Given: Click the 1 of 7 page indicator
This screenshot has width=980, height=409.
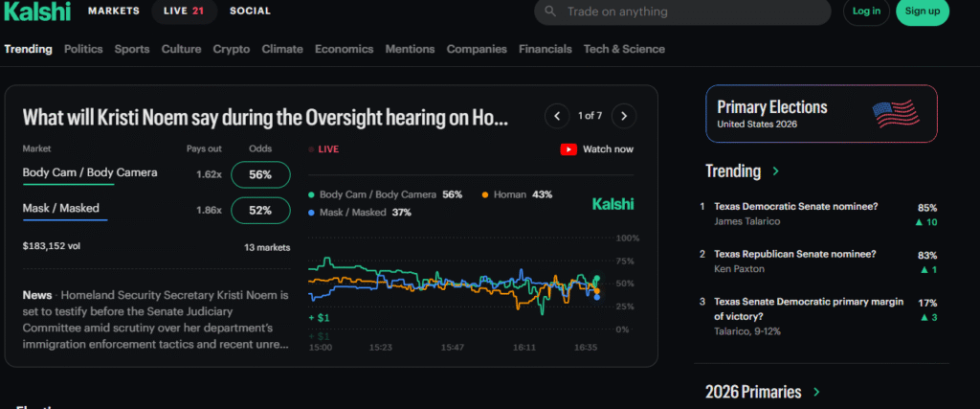Looking at the screenshot, I should (590, 116).
